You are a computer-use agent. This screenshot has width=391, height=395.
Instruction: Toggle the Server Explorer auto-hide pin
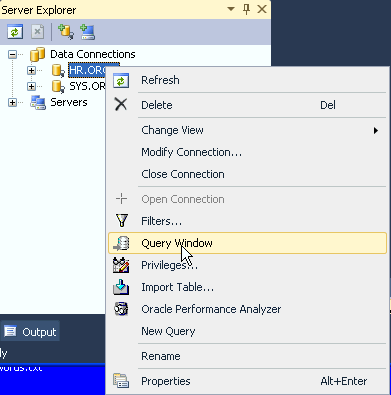(246, 9)
